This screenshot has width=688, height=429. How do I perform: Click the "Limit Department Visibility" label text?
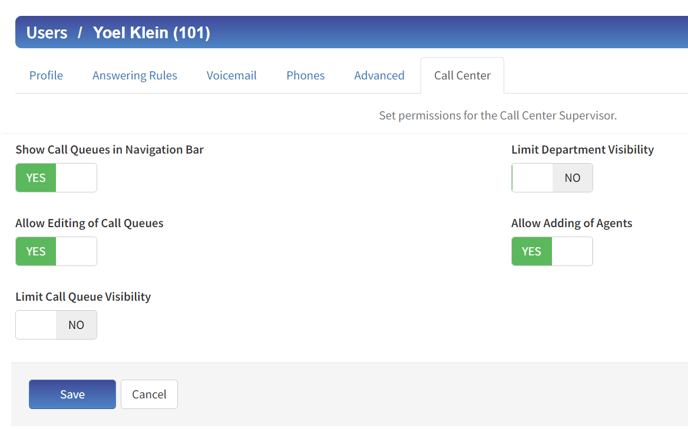[x=582, y=150]
